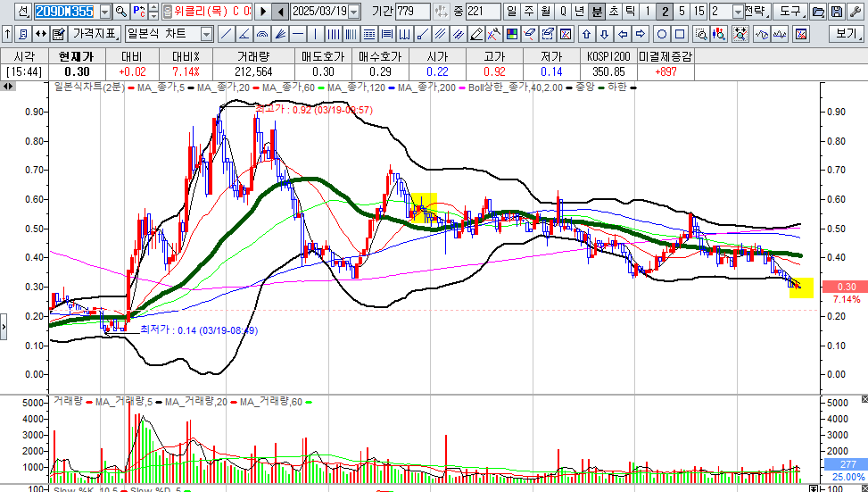Click the 보기 view button

point(847,34)
